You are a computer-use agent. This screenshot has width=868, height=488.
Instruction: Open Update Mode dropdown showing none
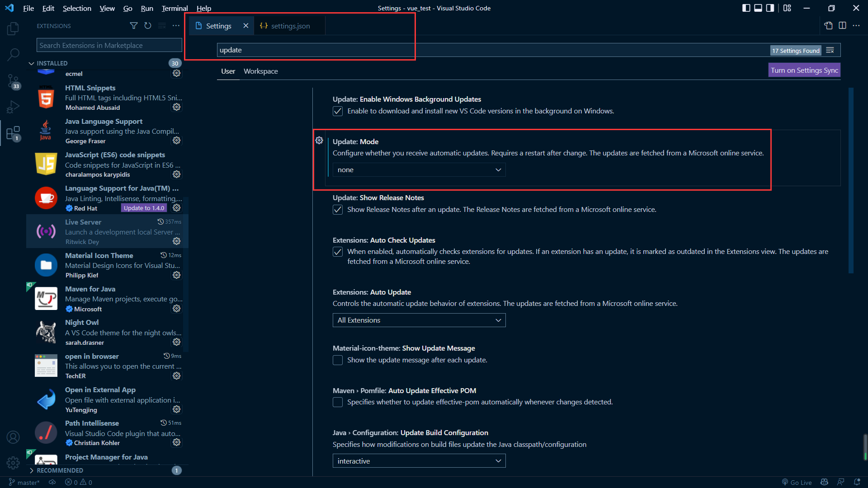[x=419, y=170]
